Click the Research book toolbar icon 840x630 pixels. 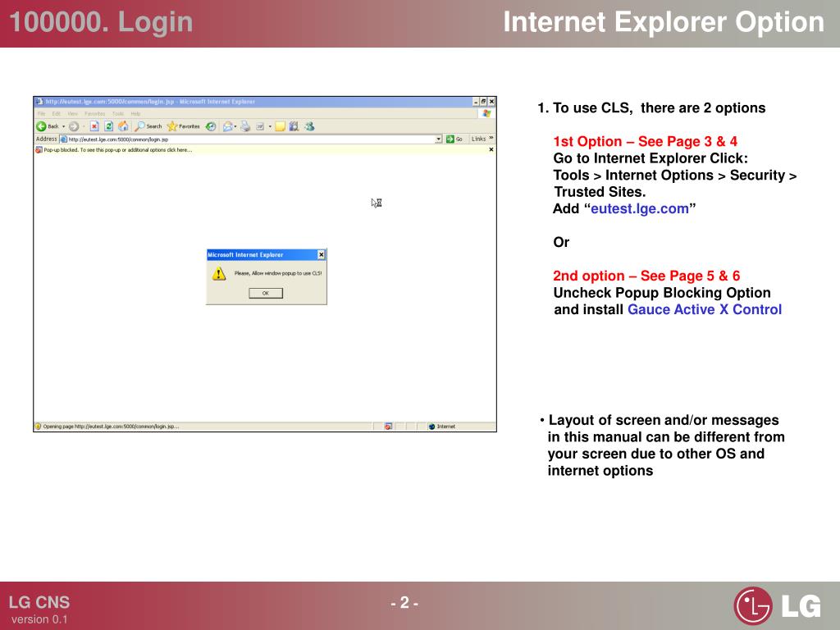pyautogui.click(x=294, y=126)
